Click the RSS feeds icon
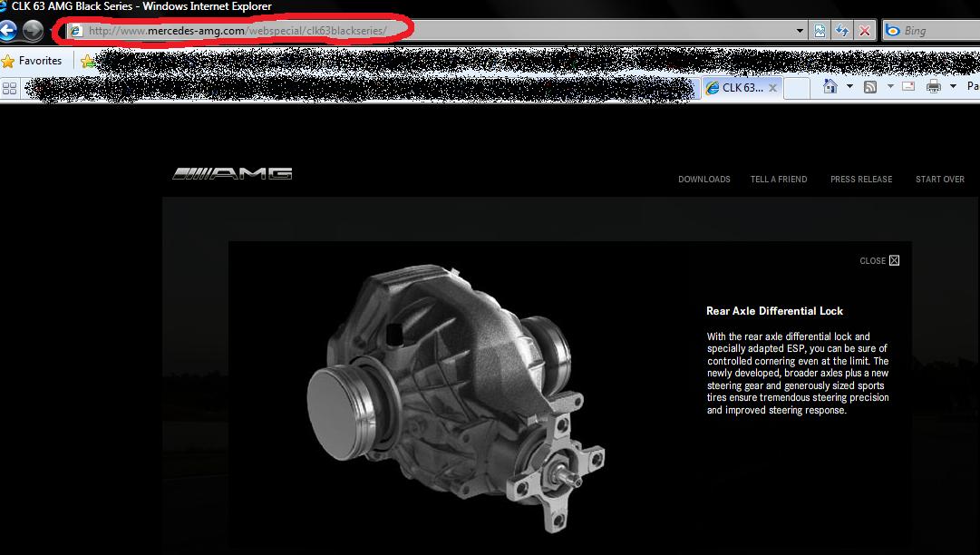Image resolution: width=980 pixels, height=555 pixels. click(x=870, y=87)
